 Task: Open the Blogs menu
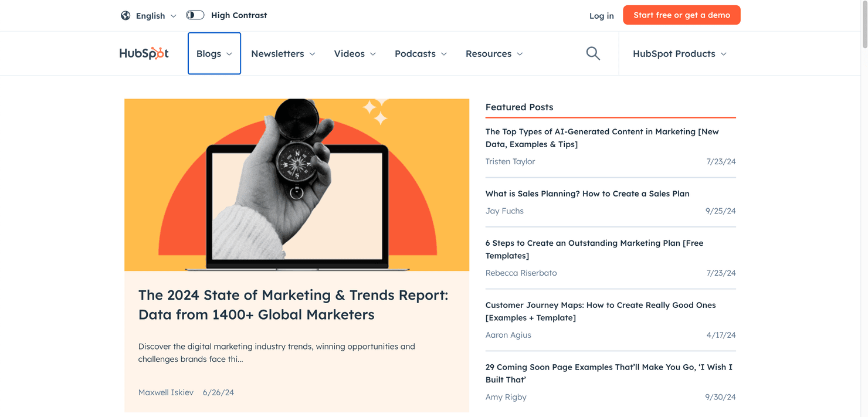coord(214,53)
